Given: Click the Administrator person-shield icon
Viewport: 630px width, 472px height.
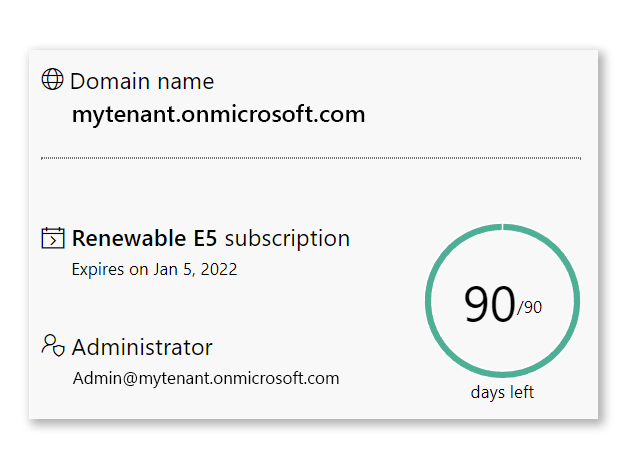Looking at the screenshot, I should pyautogui.click(x=53, y=346).
